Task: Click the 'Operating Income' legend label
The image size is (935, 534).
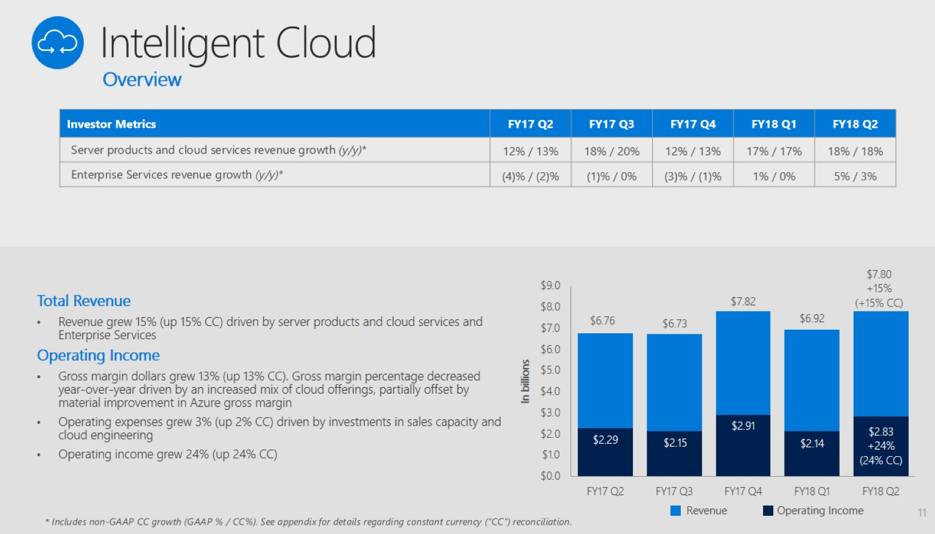Action: click(x=820, y=511)
